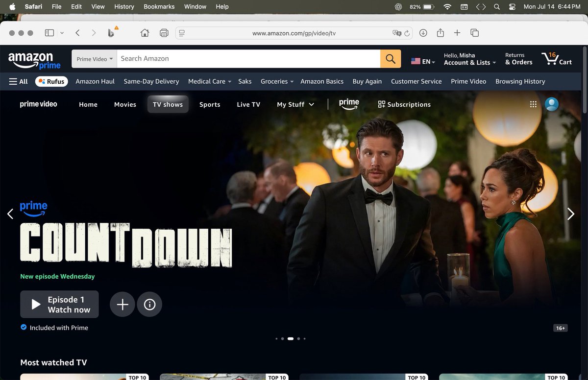Go to next carousel slide
This screenshot has width=588, height=380.
570,214
